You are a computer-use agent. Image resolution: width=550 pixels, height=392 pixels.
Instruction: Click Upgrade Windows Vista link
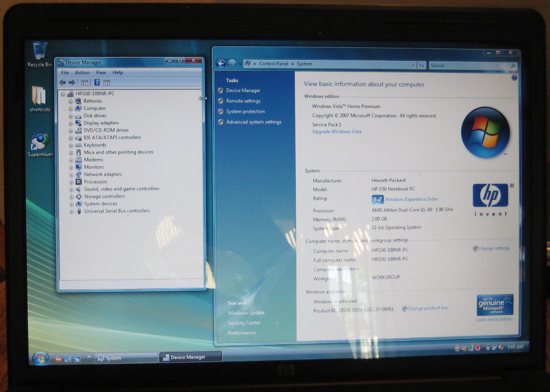click(337, 132)
